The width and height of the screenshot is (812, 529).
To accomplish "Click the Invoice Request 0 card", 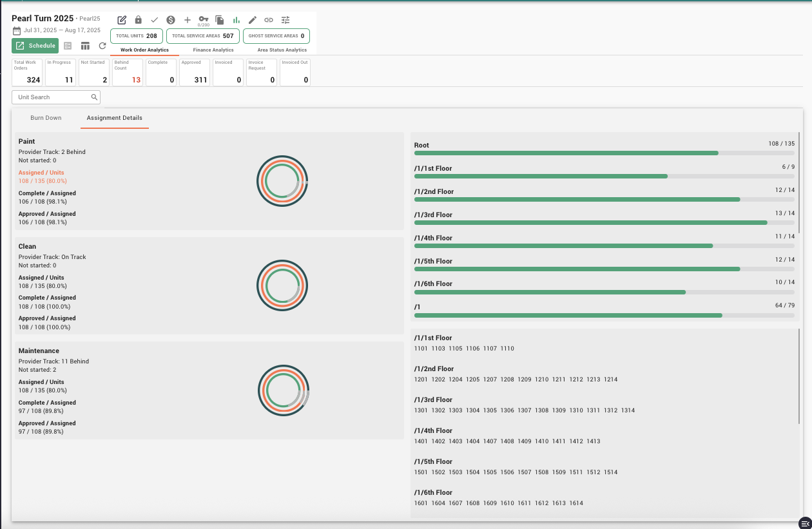I will 262,72.
